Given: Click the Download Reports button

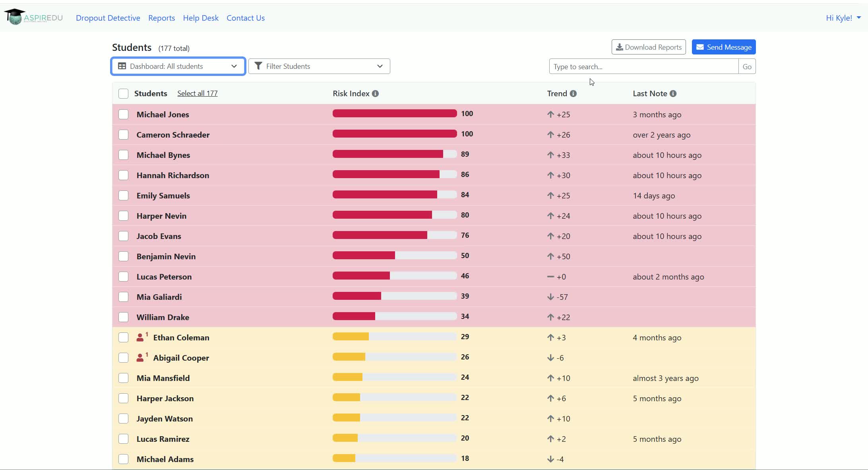Looking at the screenshot, I should click(x=649, y=47).
